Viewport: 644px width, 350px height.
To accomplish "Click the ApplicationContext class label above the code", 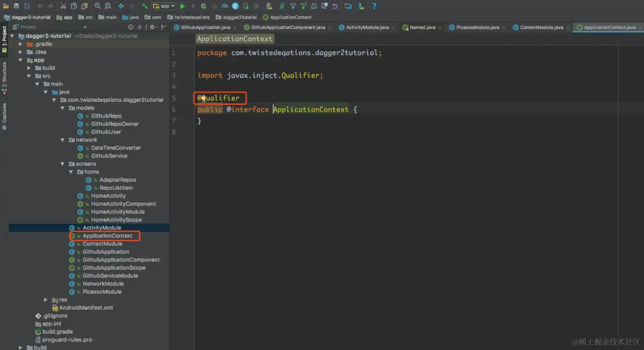I will [x=234, y=39].
